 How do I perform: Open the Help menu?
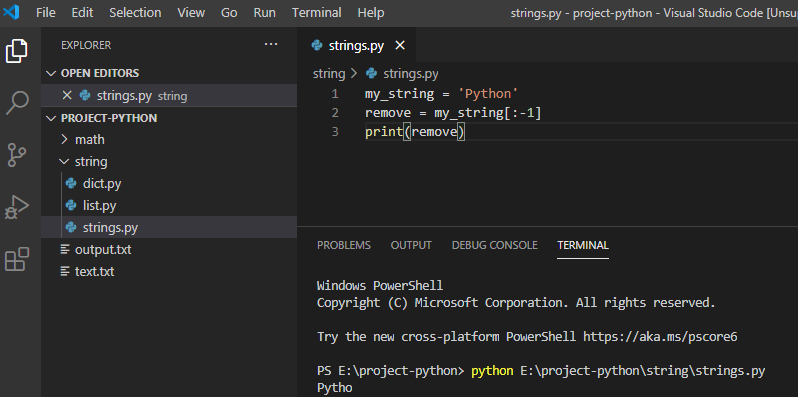(x=370, y=12)
